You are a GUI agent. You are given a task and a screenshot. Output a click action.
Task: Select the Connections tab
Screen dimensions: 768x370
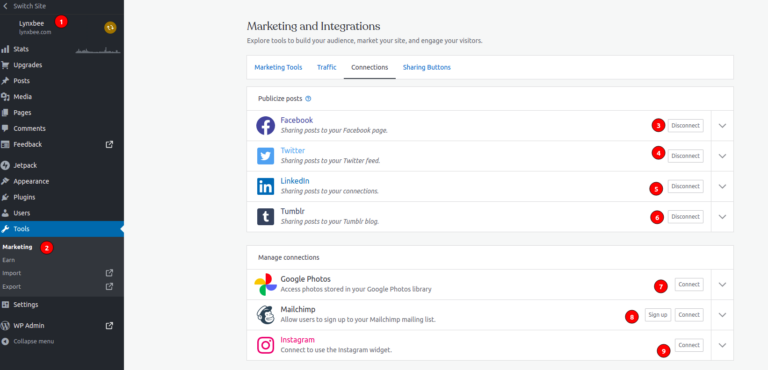370,68
